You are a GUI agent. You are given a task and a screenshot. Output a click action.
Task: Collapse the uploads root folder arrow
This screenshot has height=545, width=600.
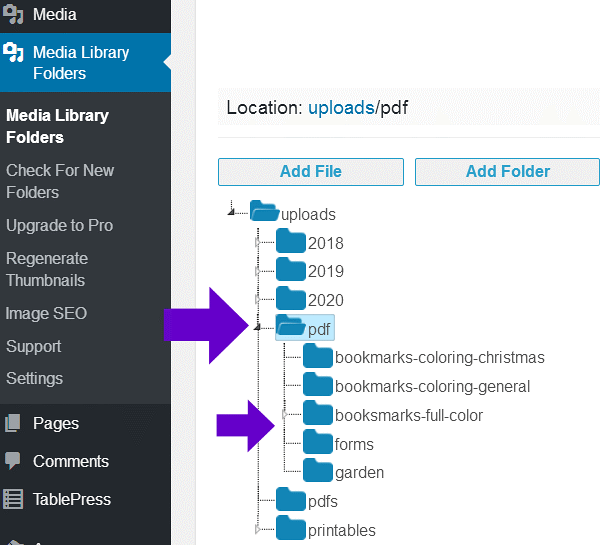click(232, 212)
